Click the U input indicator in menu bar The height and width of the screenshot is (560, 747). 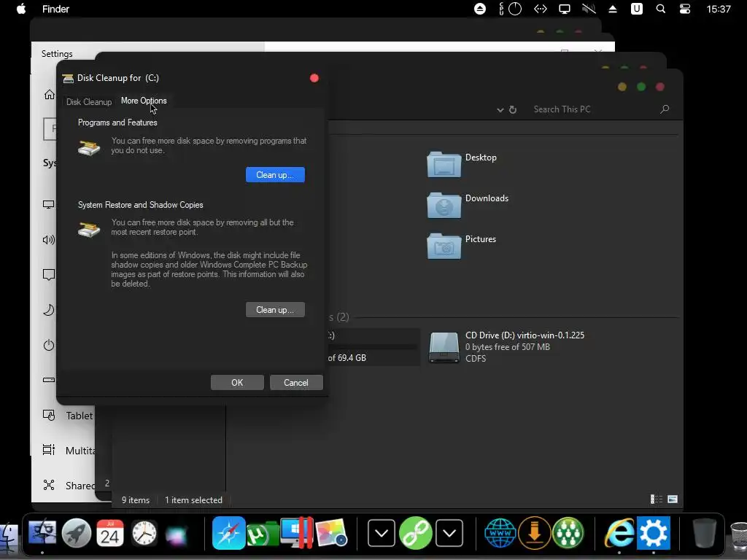point(636,9)
